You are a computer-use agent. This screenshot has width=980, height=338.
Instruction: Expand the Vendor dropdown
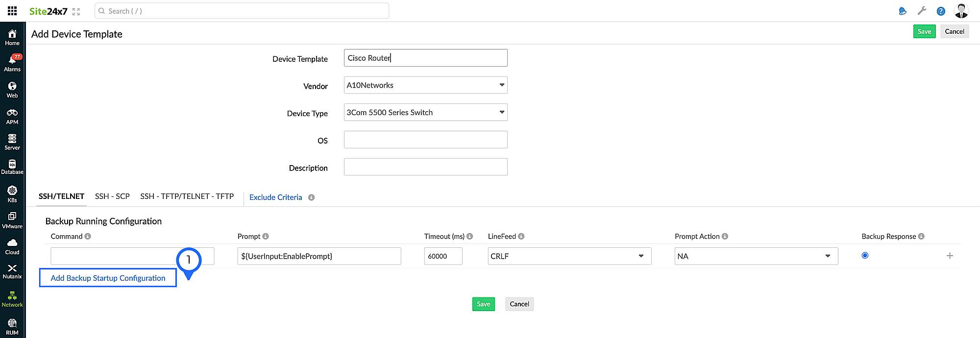[425, 85]
